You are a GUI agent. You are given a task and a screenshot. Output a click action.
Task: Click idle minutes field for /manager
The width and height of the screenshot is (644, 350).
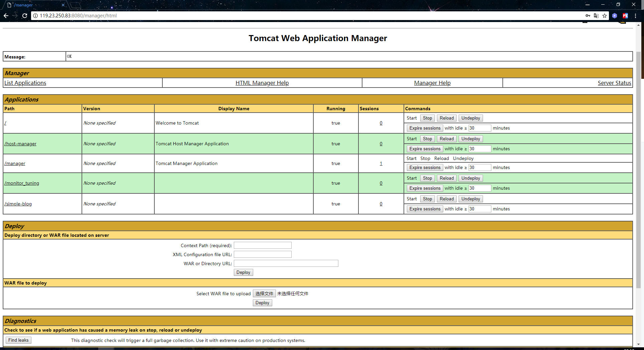(480, 167)
